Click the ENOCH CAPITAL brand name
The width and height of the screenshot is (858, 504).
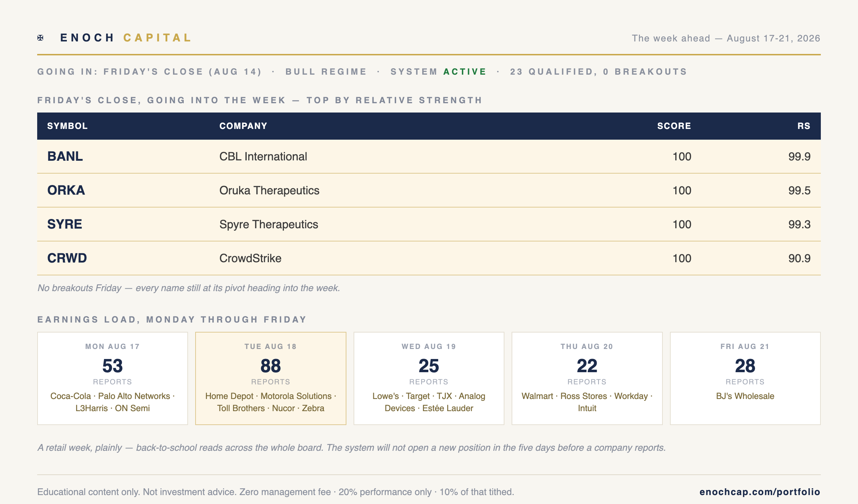[126, 38]
